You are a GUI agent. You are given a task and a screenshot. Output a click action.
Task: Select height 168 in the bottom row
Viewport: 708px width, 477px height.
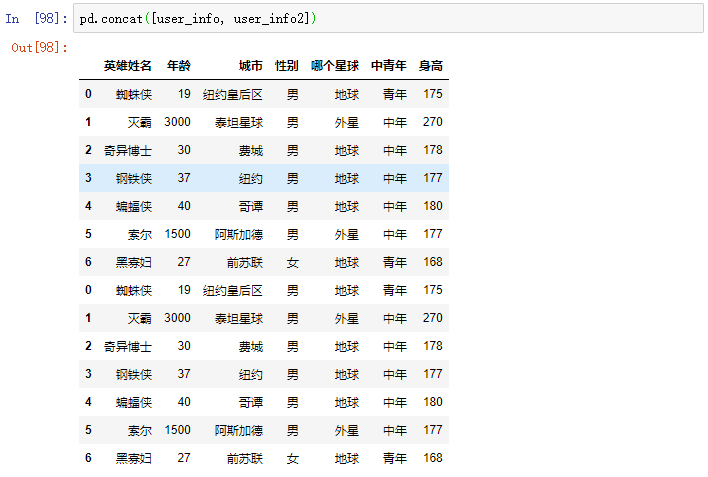(x=433, y=458)
